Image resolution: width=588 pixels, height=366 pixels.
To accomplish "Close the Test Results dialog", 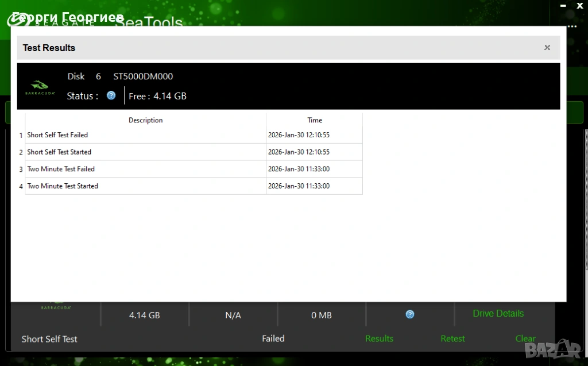I will coord(547,48).
